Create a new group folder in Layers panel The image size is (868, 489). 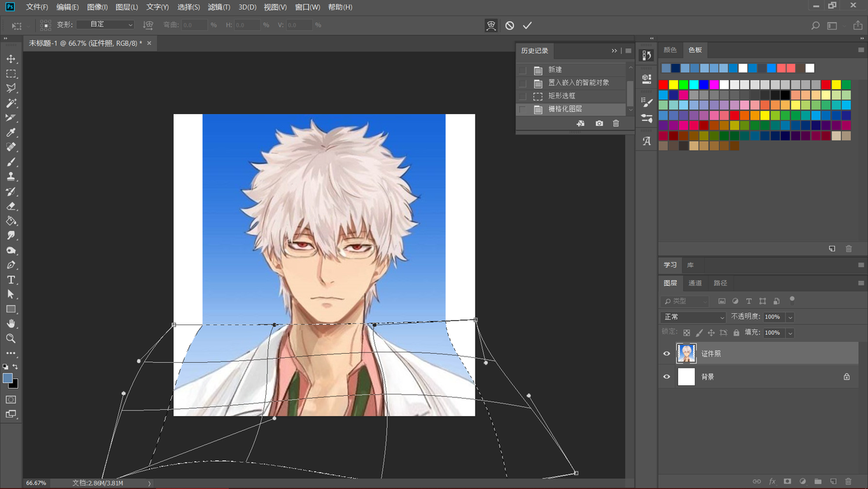point(818,481)
